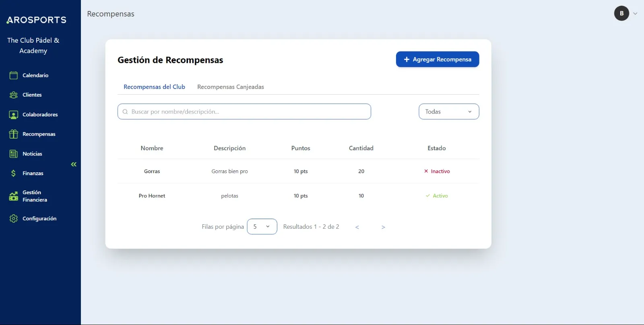This screenshot has height=325, width=644.
Task: Click the quantity 20 for Gorras
Action: click(361, 171)
